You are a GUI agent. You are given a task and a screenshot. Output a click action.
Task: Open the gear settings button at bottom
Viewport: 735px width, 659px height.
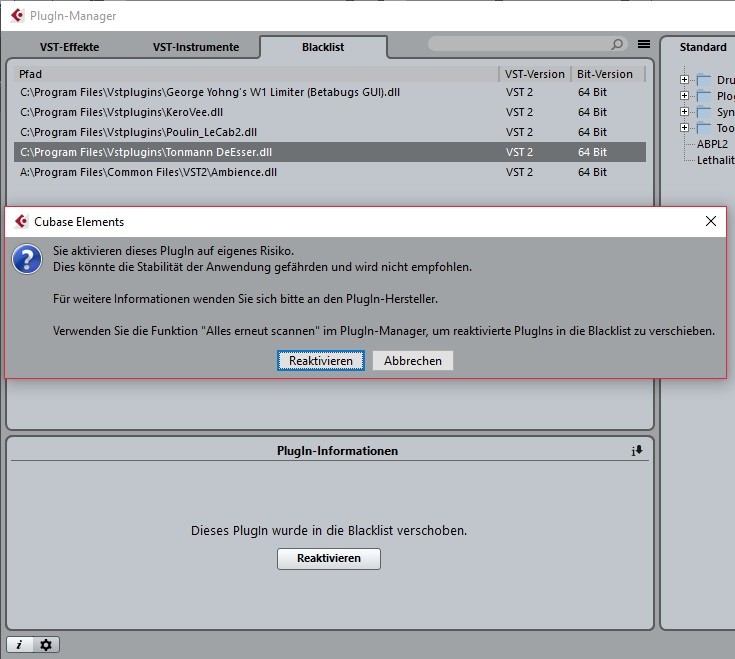[45, 644]
